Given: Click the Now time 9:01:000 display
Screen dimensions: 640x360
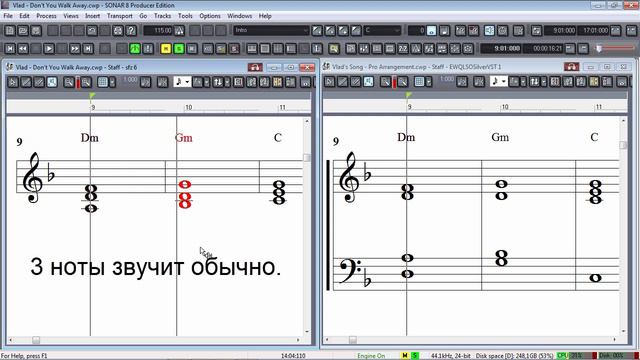Looking at the screenshot, I should pos(501,49).
